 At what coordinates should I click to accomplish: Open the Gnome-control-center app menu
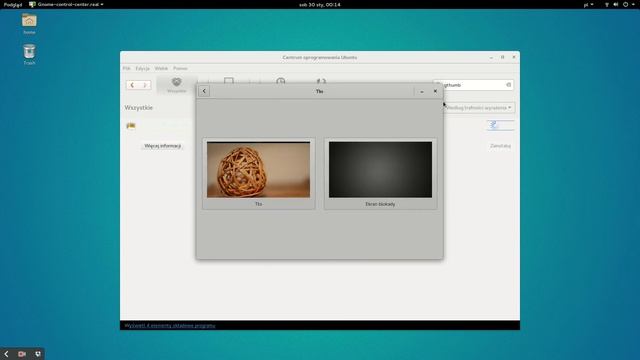coord(66,4)
